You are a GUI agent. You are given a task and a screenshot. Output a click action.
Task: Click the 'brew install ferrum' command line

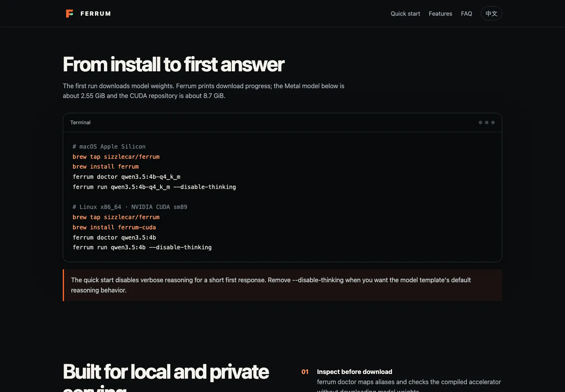pyautogui.click(x=106, y=167)
